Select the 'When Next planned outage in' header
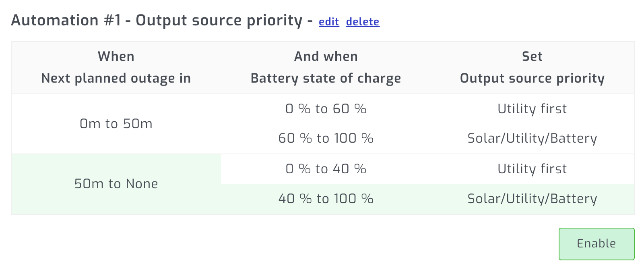 coord(116,67)
